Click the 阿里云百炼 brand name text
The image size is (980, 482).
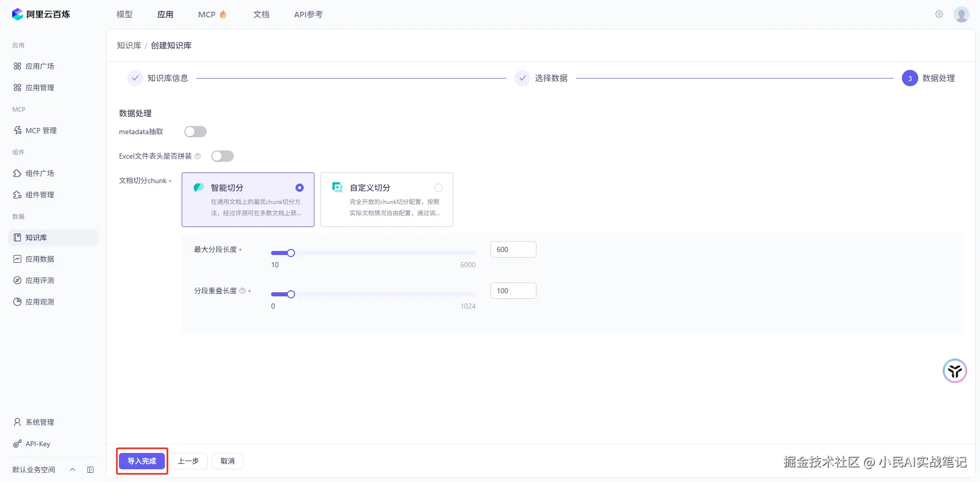click(48, 14)
